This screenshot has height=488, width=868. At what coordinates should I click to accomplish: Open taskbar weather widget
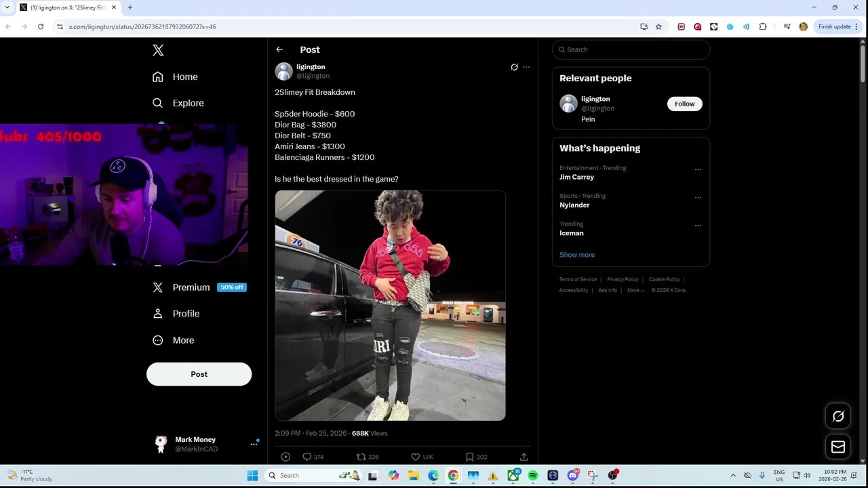click(29, 475)
